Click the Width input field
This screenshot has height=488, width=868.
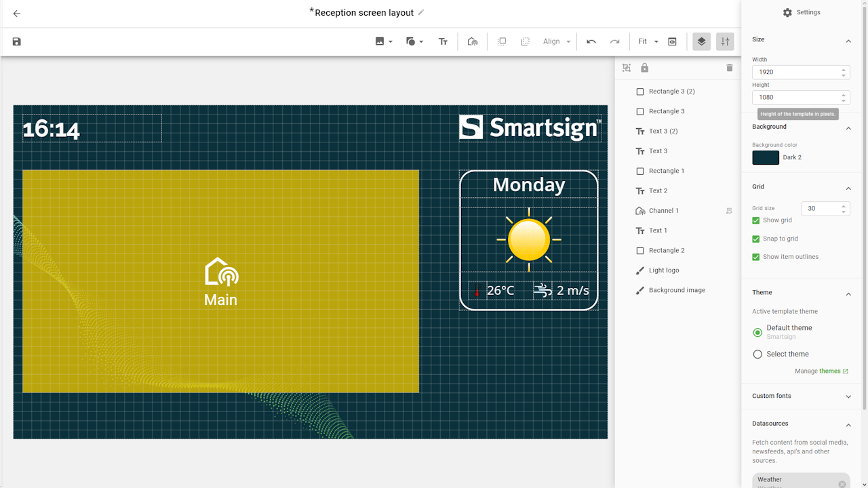tap(795, 72)
